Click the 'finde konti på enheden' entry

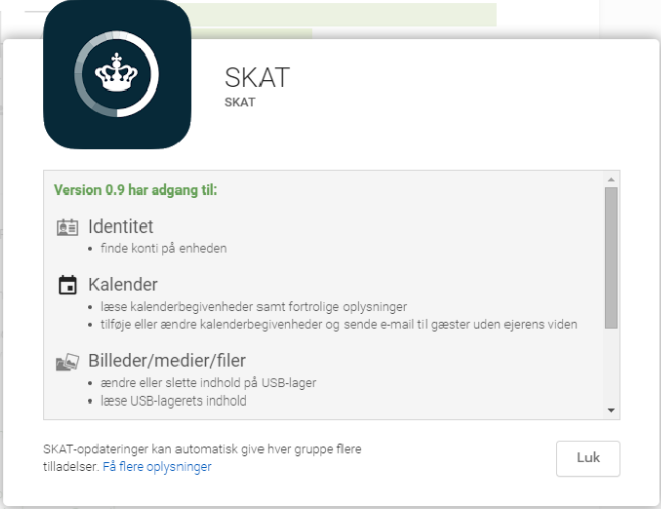pos(164,248)
